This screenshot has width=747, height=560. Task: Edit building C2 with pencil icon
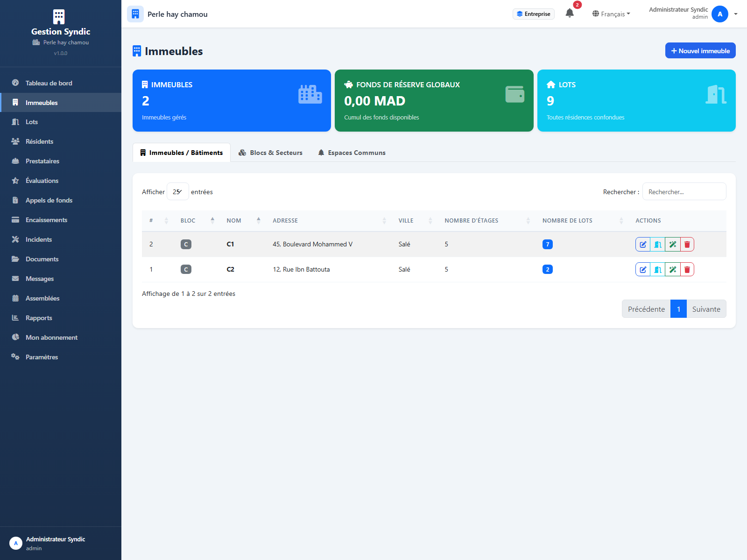(x=643, y=269)
